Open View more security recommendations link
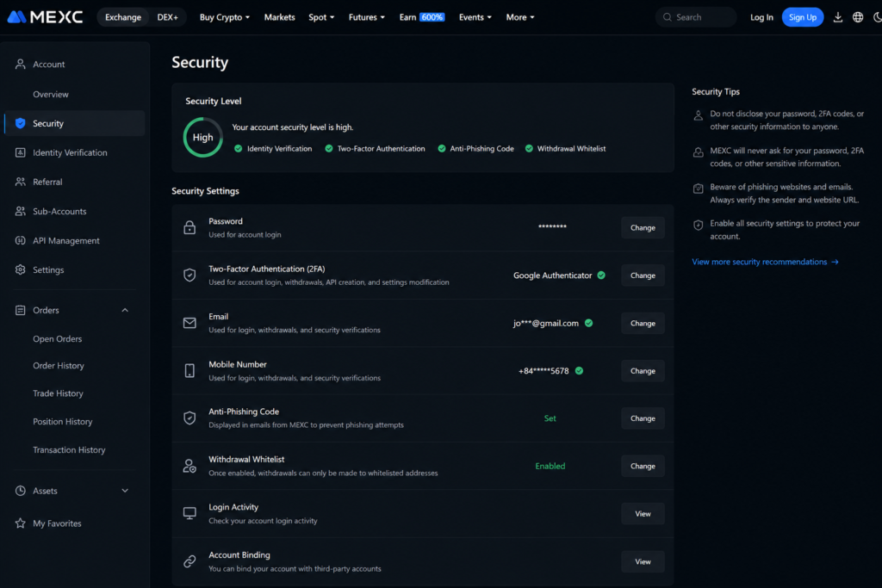The image size is (882, 588). tap(765, 262)
